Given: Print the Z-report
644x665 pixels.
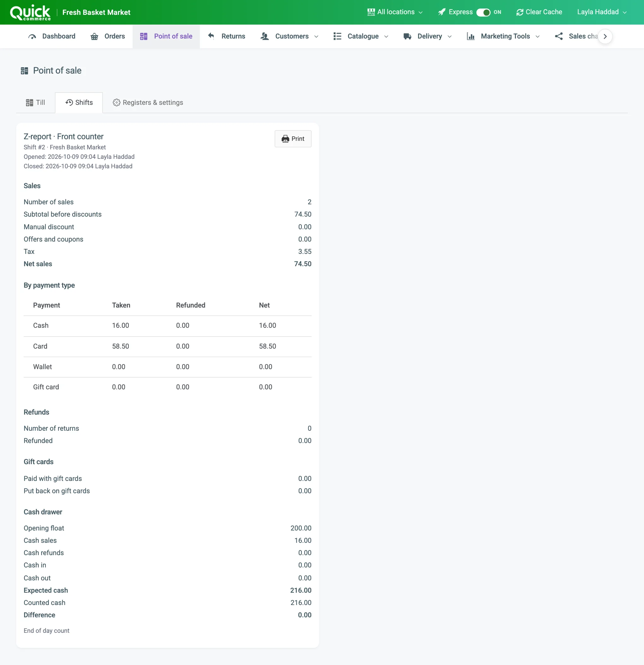Looking at the screenshot, I should pos(293,139).
